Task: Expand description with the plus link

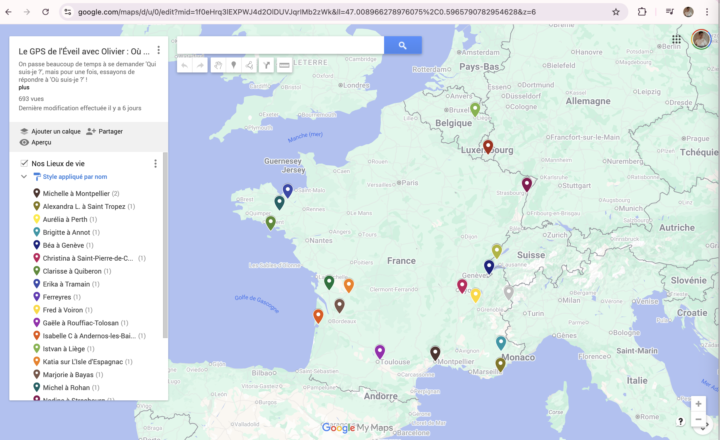Action: tap(24, 87)
